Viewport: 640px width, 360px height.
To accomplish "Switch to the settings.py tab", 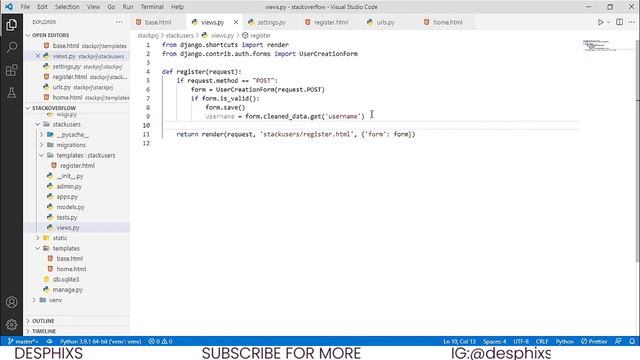I will click(x=271, y=22).
